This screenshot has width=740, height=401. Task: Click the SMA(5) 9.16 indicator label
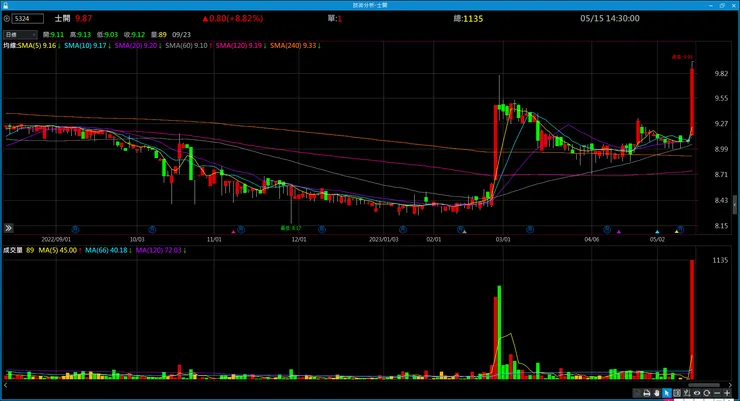pyautogui.click(x=39, y=46)
